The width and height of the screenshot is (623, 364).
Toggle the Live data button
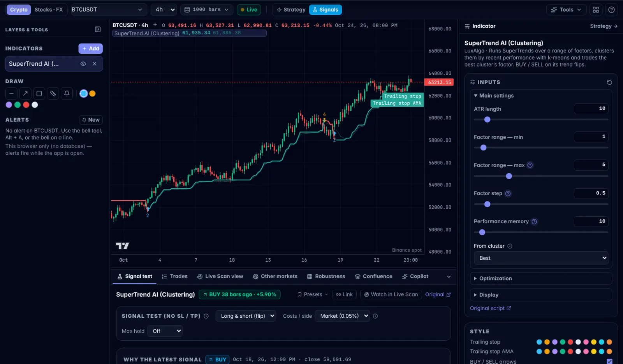click(249, 10)
